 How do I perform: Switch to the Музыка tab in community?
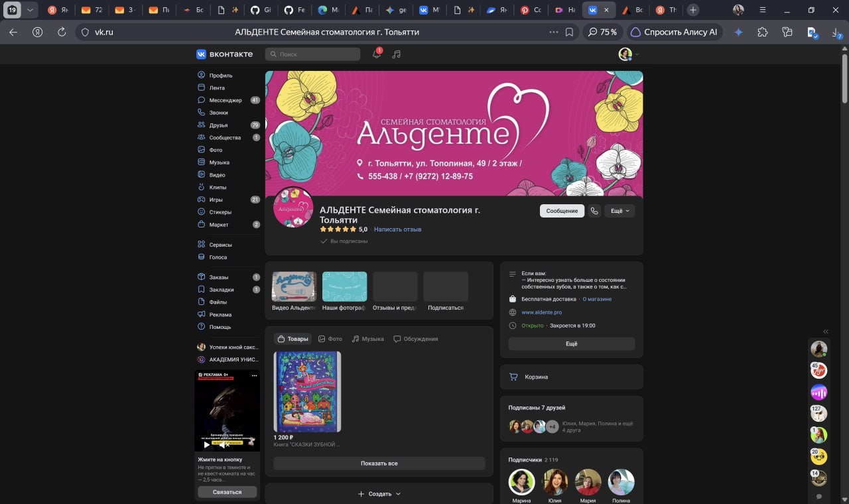point(367,339)
